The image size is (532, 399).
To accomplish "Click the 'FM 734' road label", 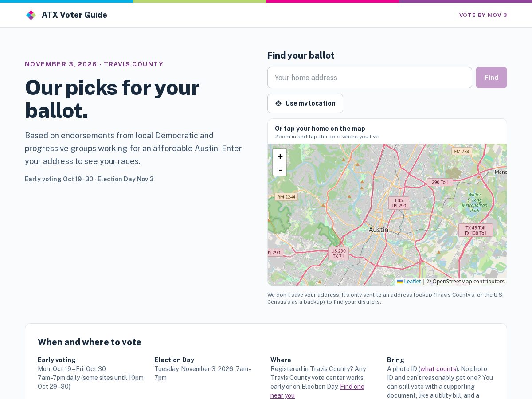I will 462,151.
